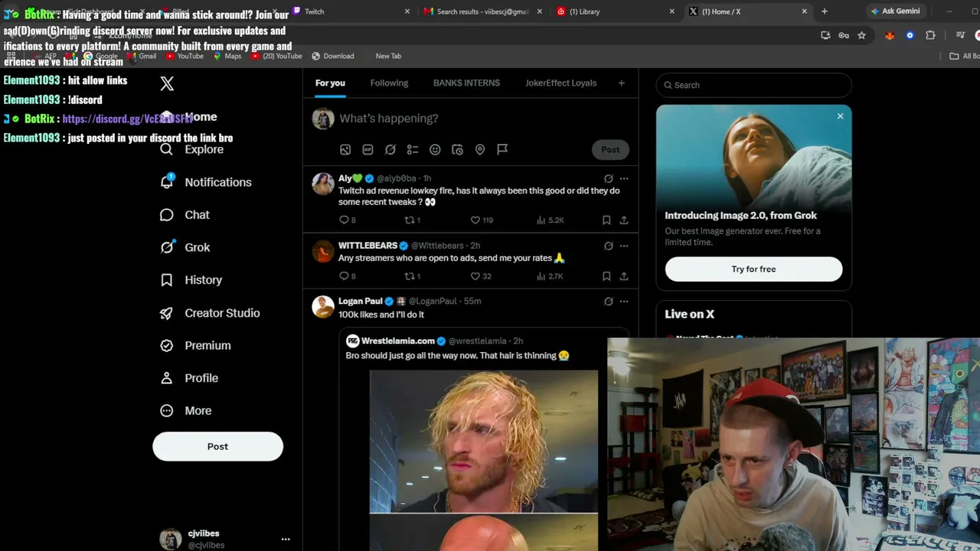Click the greyed Post button in the composer

610,149
